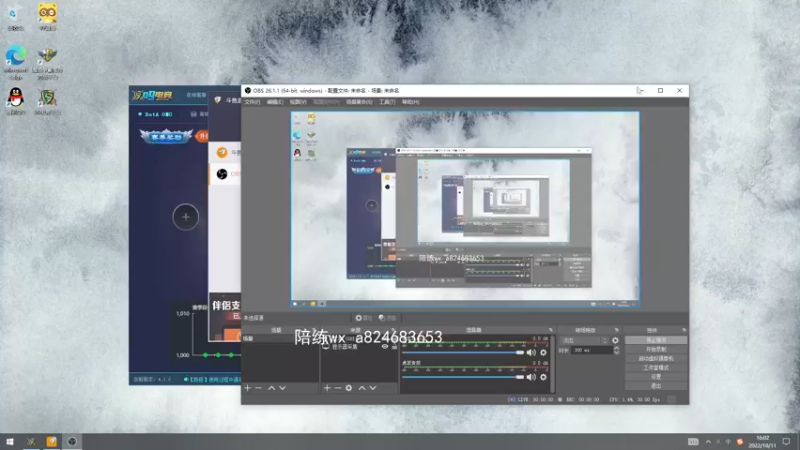Lock the 显示器采集 source with the padlock icon

(x=394, y=347)
